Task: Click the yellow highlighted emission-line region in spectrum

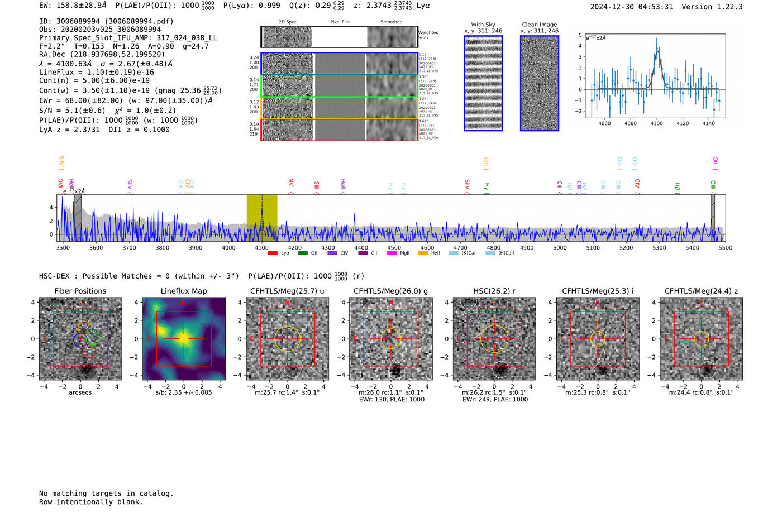Action: tap(262, 218)
